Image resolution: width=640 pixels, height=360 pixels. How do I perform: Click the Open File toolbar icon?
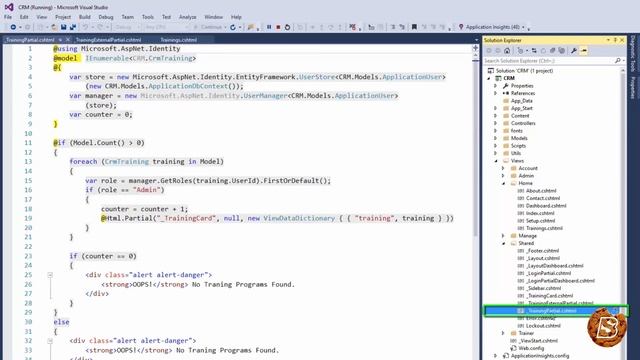click(x=54, y=27)
